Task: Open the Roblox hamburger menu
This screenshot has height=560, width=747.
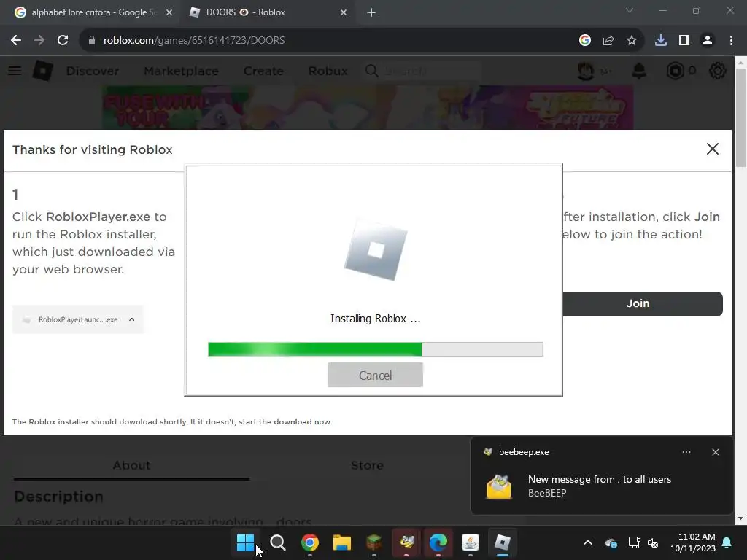Action: point(15,71)
